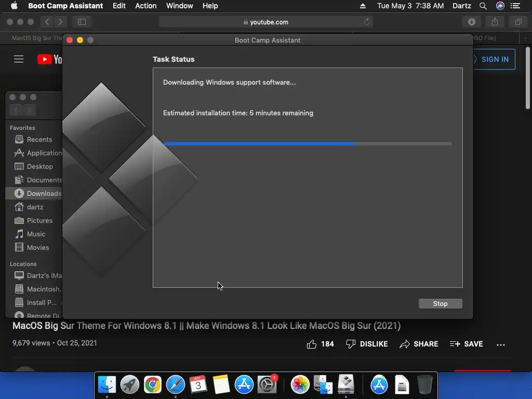Select Pictures in Finder sidebar

coord(34,220)
